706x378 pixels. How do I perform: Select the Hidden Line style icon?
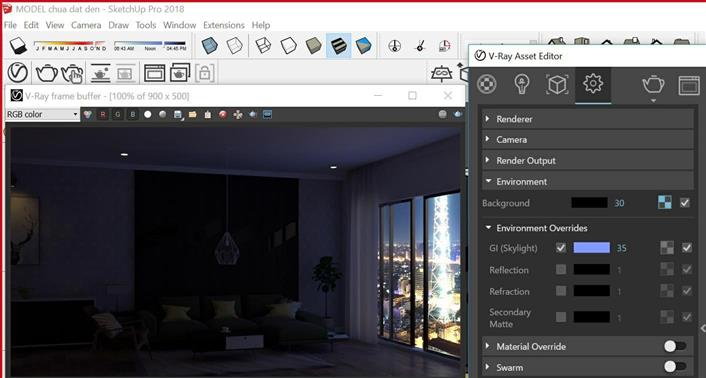[288, 46]
